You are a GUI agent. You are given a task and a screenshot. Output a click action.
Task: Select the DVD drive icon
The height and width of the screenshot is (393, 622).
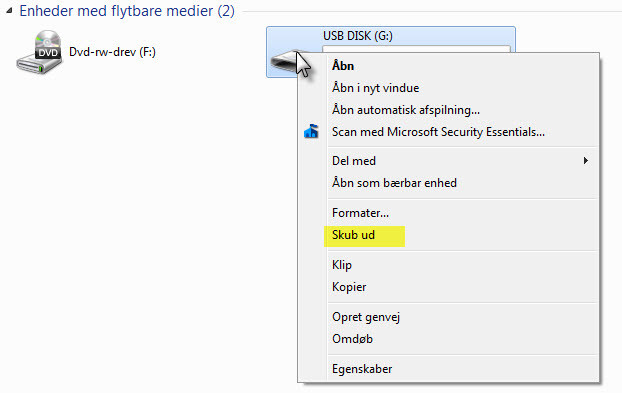[39, 52]
